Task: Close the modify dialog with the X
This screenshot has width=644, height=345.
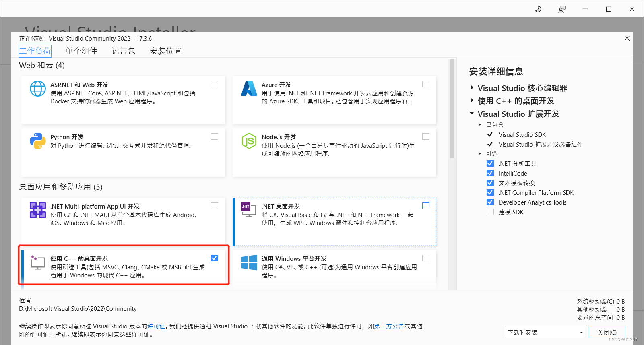Action: [627, 38]
